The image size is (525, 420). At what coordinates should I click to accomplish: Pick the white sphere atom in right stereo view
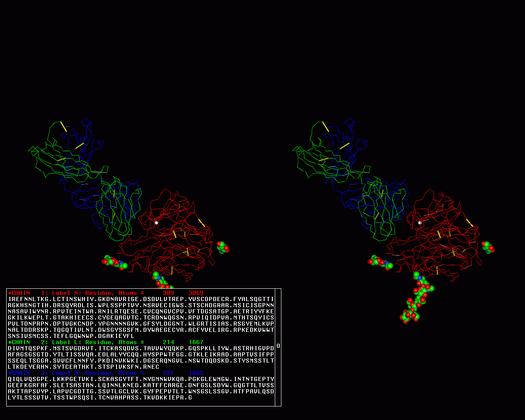pos(420,223)
